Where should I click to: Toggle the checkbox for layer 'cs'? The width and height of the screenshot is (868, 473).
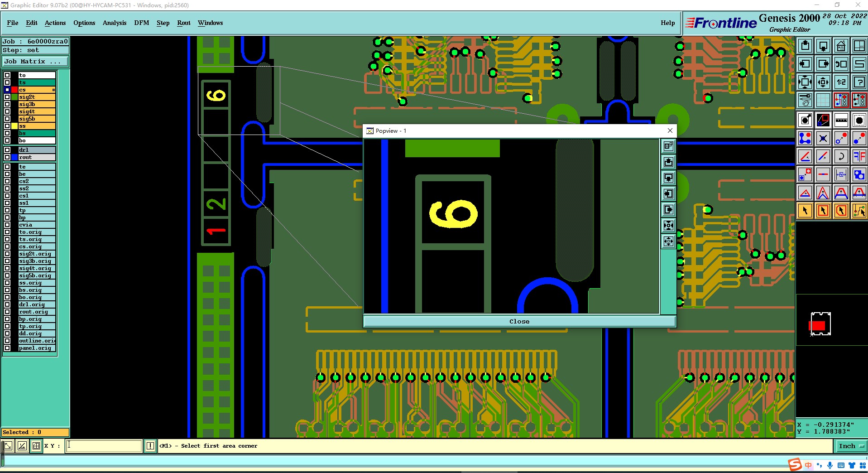tap(7, 90)
